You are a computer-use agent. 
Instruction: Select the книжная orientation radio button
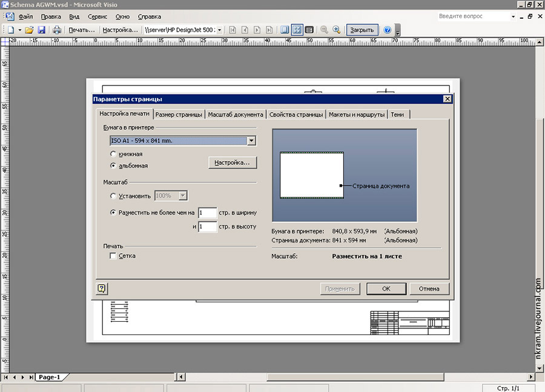[x=113, y=154]
